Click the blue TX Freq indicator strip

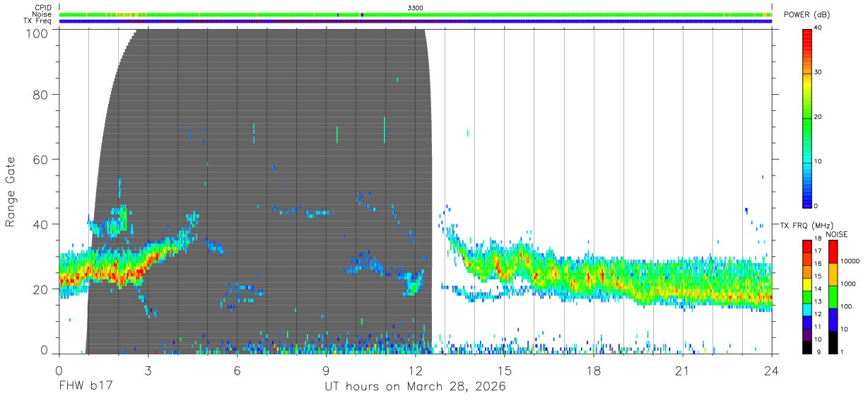tap(416, 21)
